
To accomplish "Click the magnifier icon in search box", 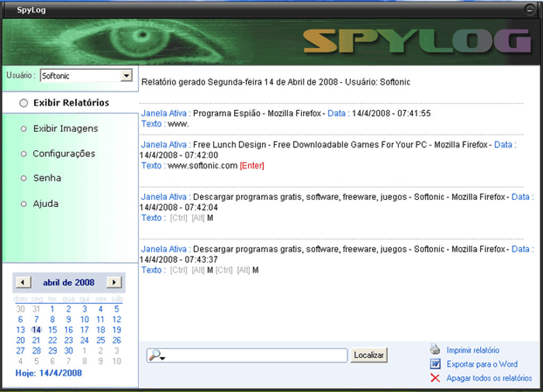I will tap(157, 355).
